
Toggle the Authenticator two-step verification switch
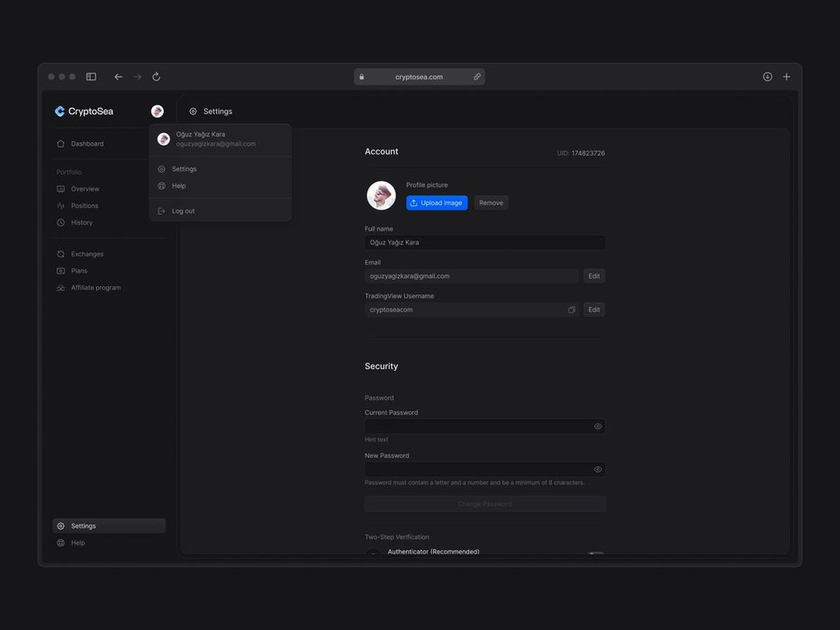[595, 554]
